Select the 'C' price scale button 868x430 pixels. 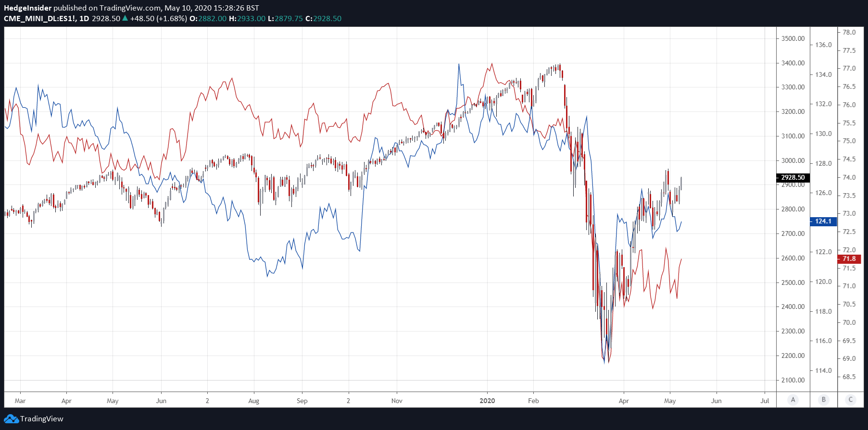coord(851,399)
